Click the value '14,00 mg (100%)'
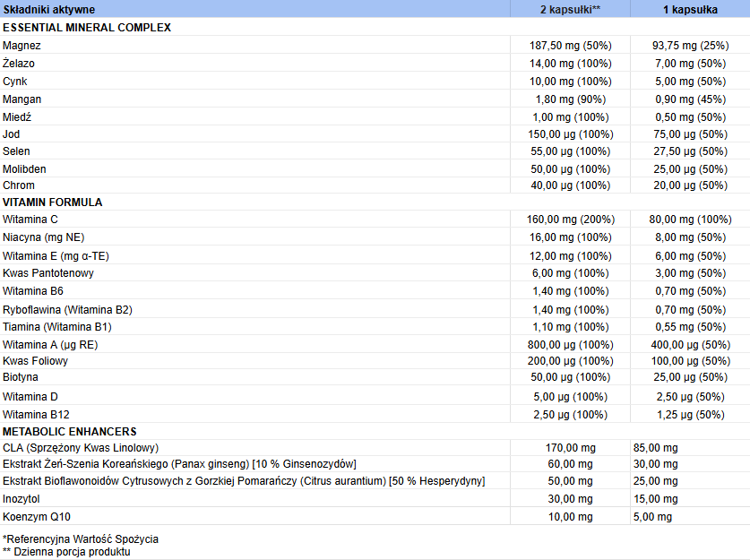Viewport: 750px width, 560px height. pos(570,64)
